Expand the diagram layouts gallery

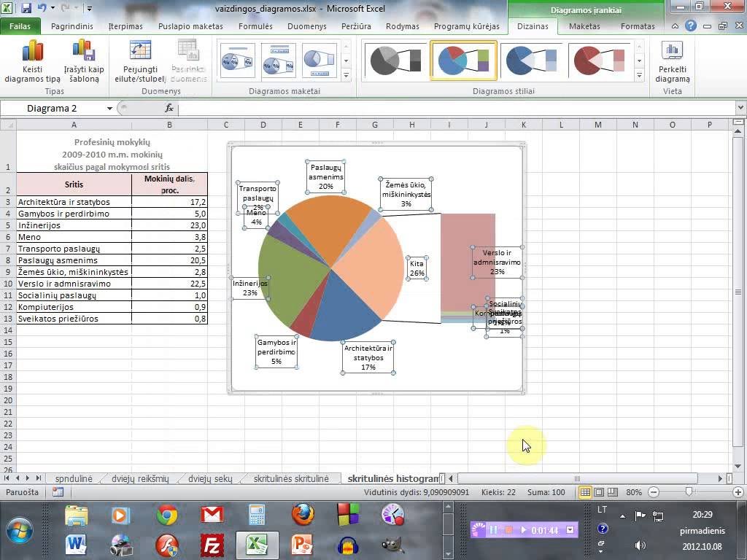(x=347, y=75)
